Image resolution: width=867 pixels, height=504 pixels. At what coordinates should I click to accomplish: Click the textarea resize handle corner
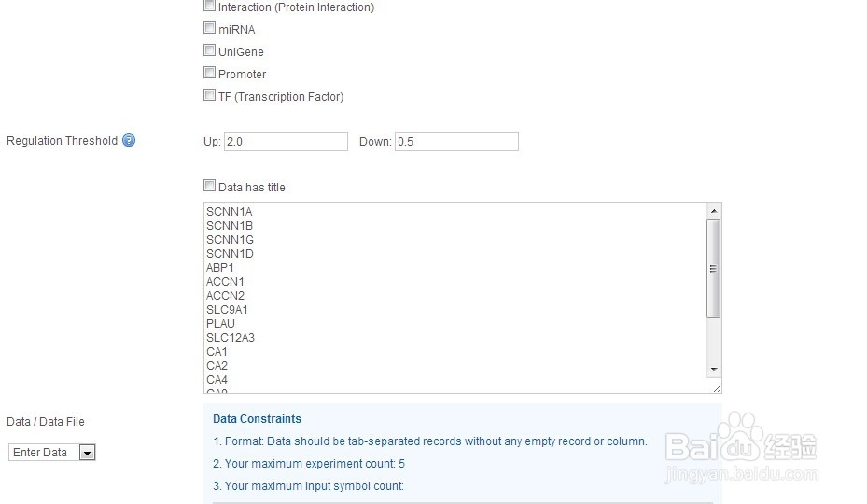coord(715,386)
